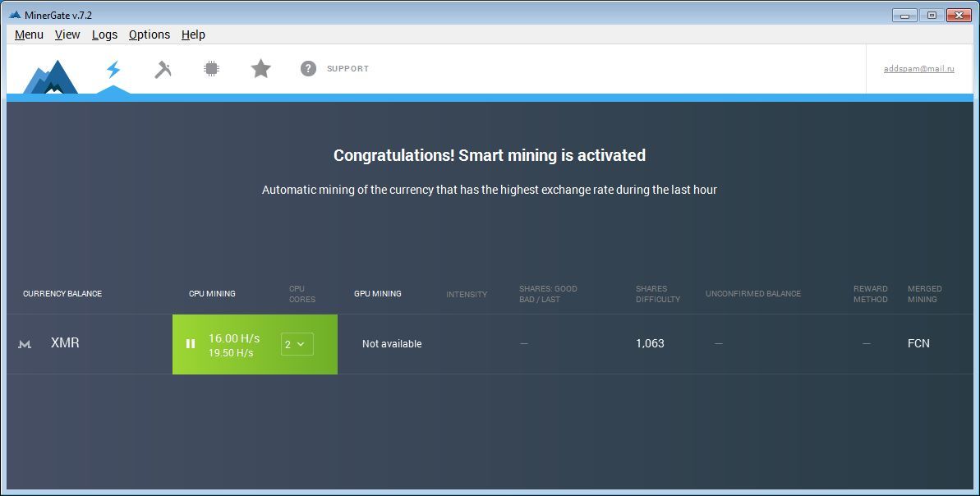Screen dimensions: 980x496
Task: Click the 19.50 H/s average hashrate
Action: tap(231, 353)
